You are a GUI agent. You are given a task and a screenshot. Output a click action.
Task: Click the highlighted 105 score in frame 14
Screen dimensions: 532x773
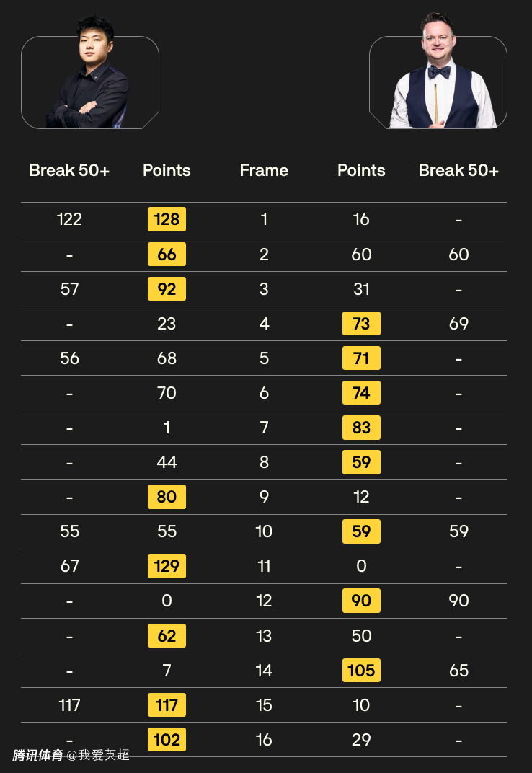[361, 671]
